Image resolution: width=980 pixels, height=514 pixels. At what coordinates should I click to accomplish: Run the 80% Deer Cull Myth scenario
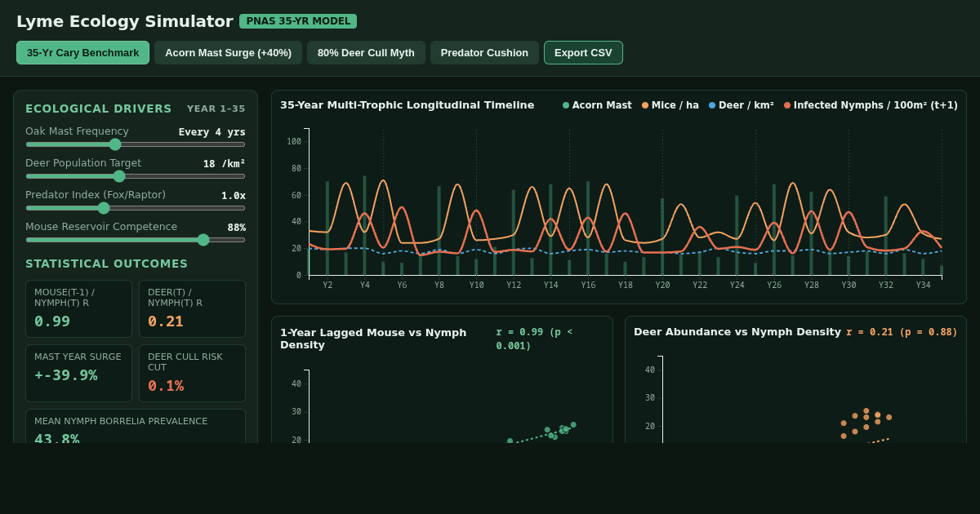[x=366, y=53]
